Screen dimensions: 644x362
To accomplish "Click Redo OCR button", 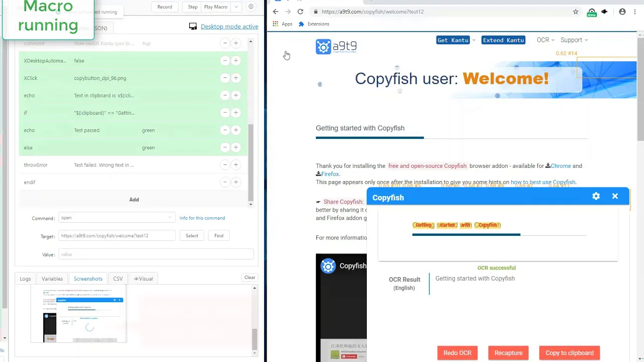I will point(457,353).
